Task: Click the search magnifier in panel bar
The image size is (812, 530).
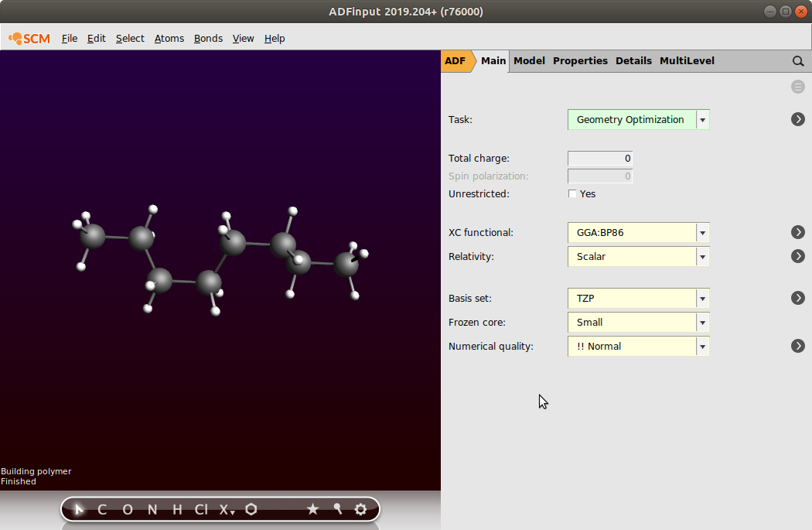Action: coord(798,61)
